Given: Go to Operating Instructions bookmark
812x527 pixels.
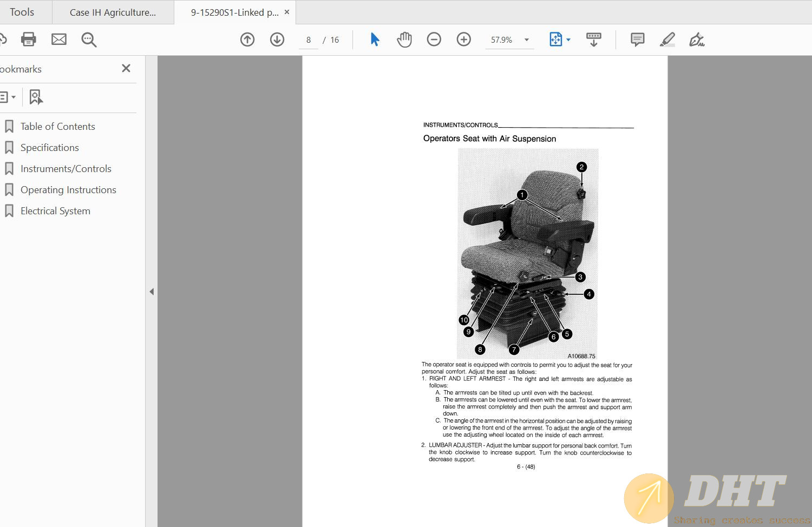Looking at the screenshot, I should [68, 190].
